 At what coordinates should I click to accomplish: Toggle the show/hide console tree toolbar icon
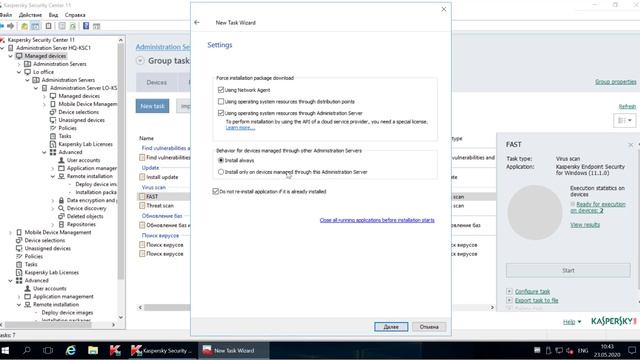(36, 26)
